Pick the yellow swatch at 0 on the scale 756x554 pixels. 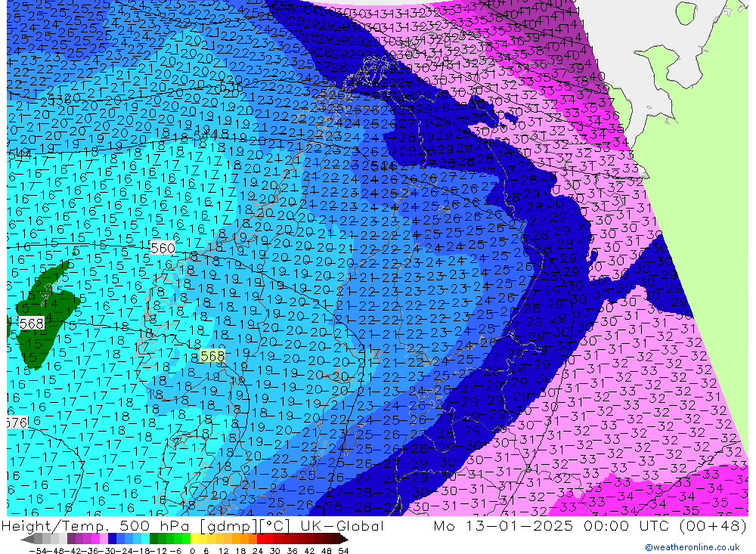195,539
